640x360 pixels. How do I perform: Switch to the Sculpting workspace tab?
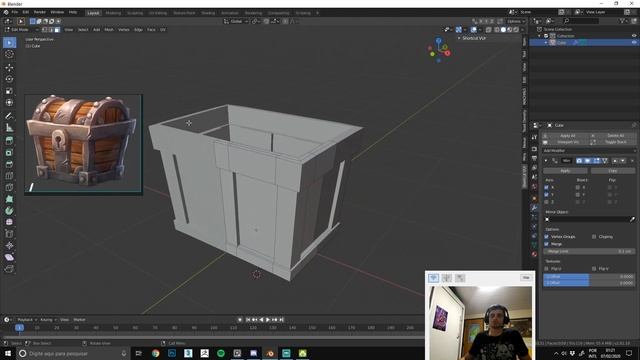[135, 13]
